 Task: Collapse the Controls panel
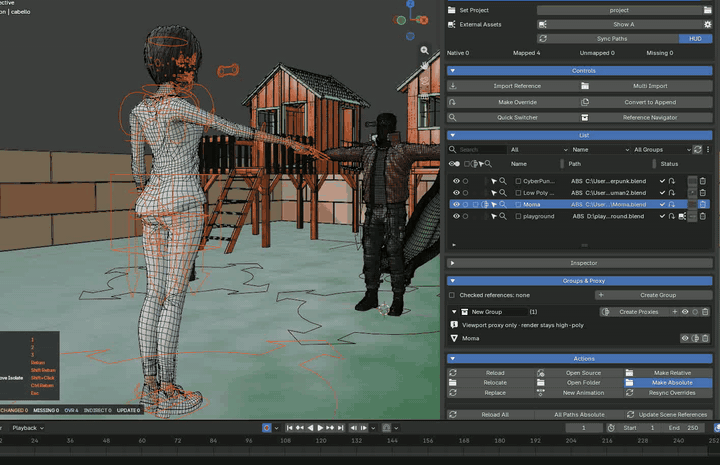453,71
